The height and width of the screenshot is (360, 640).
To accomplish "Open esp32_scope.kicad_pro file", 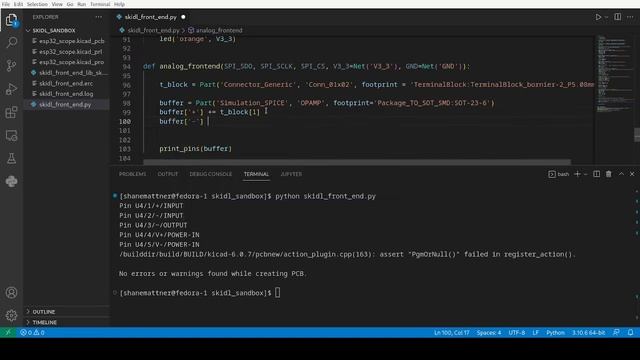I will pos(71,62).
